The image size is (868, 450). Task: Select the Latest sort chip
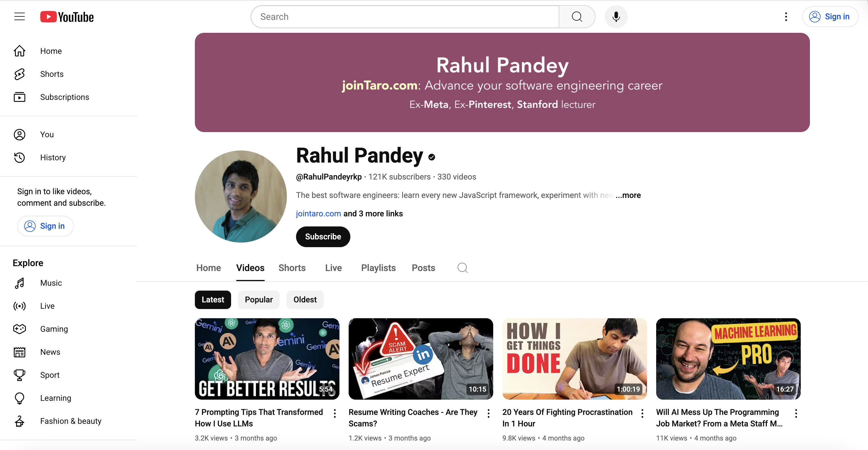pyautogui.click(x=213, y=300)
